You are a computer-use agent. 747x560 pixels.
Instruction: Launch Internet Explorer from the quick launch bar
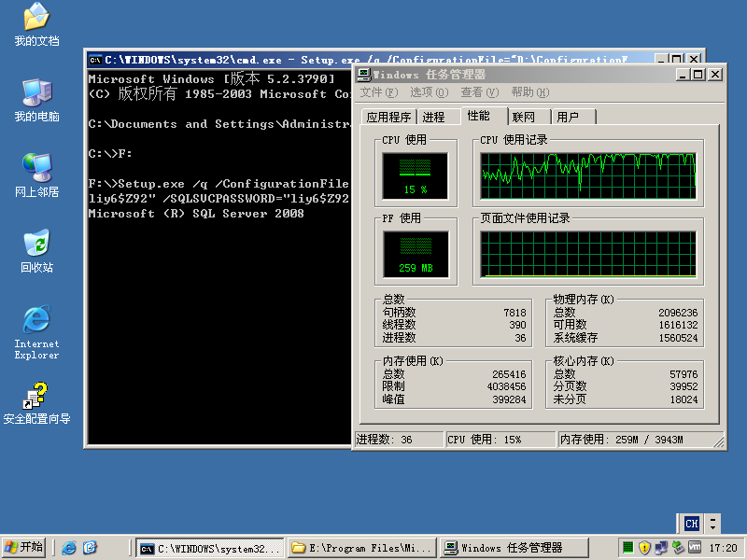[68, 548]
